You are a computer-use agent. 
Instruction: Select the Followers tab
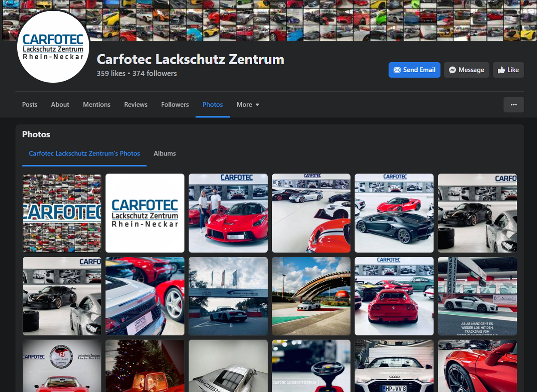coord(175,104)
